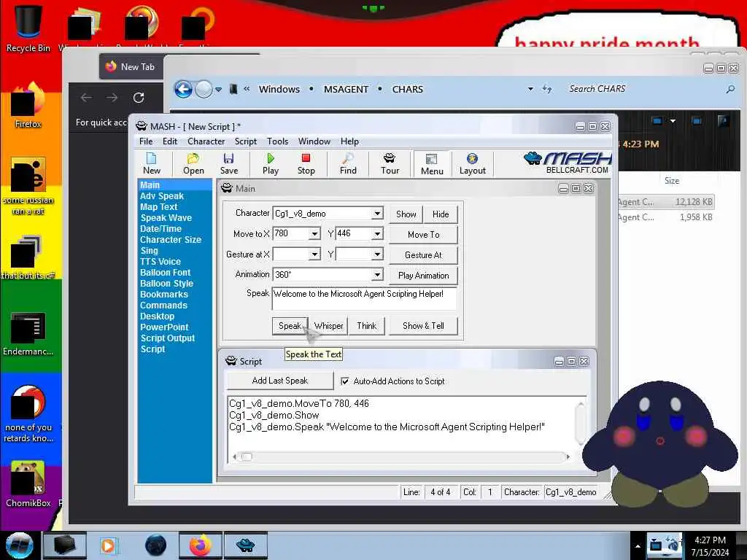
Task: Open the Window menu
Action: pyautogui.click(x=314, y=141)
